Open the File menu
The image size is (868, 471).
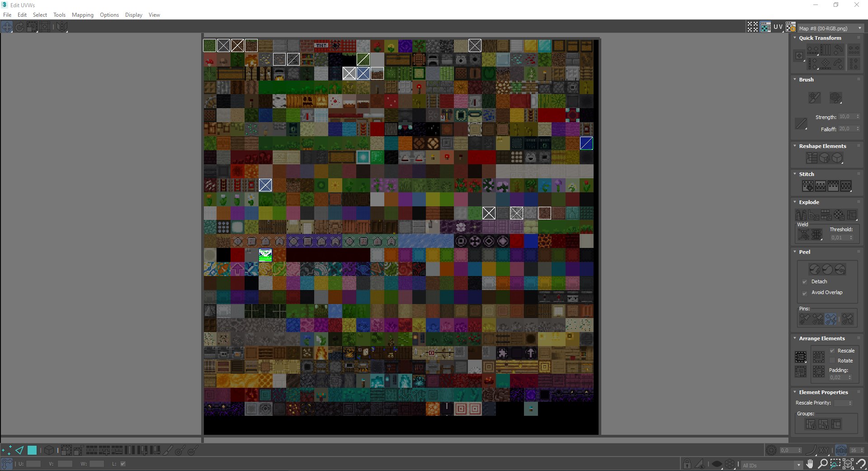click(7, 15)
